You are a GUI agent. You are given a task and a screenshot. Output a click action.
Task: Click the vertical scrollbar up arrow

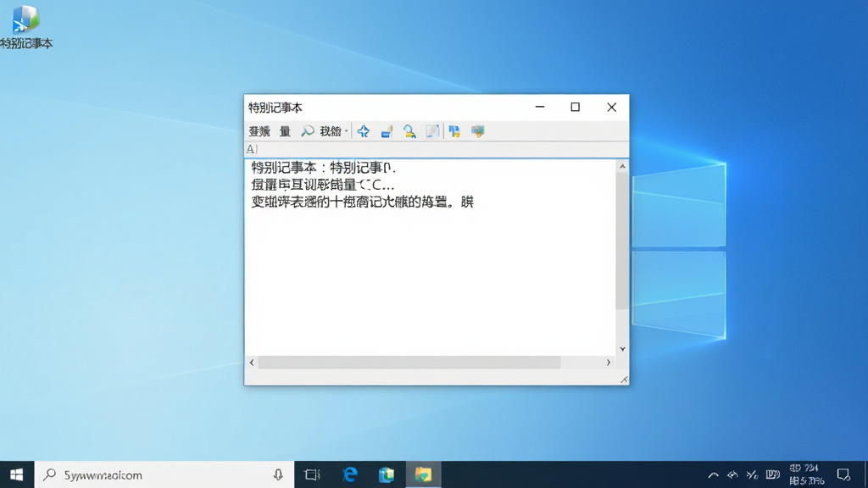click(x=622, y=166)
